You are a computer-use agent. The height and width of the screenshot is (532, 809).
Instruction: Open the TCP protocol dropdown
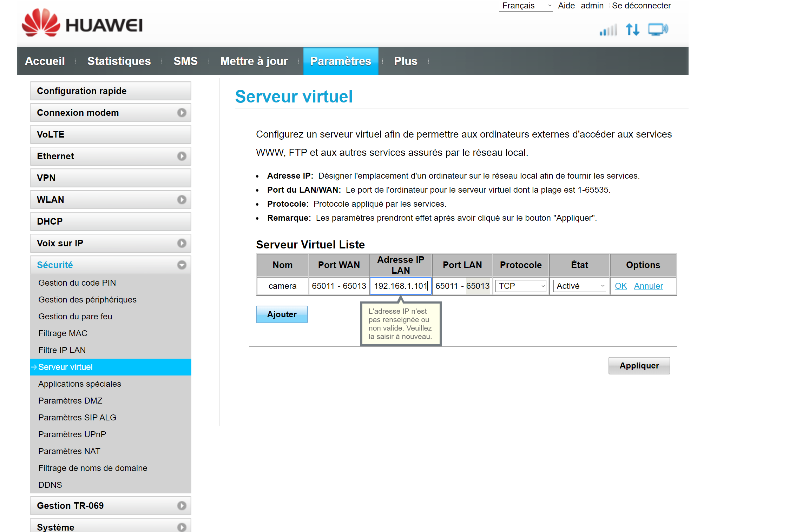(521, 286)
